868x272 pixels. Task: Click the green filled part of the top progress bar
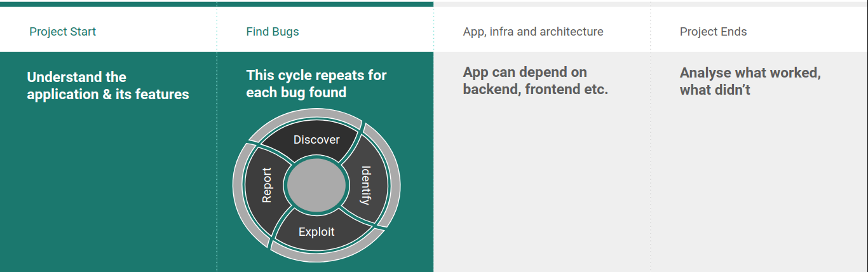click(x=216, y=4)
